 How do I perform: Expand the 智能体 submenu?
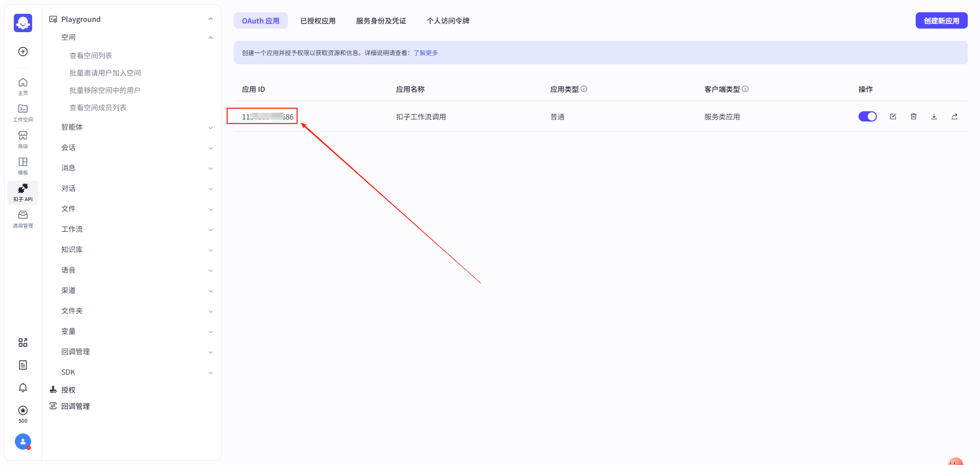pyautogui.click(x=211, y=128)
